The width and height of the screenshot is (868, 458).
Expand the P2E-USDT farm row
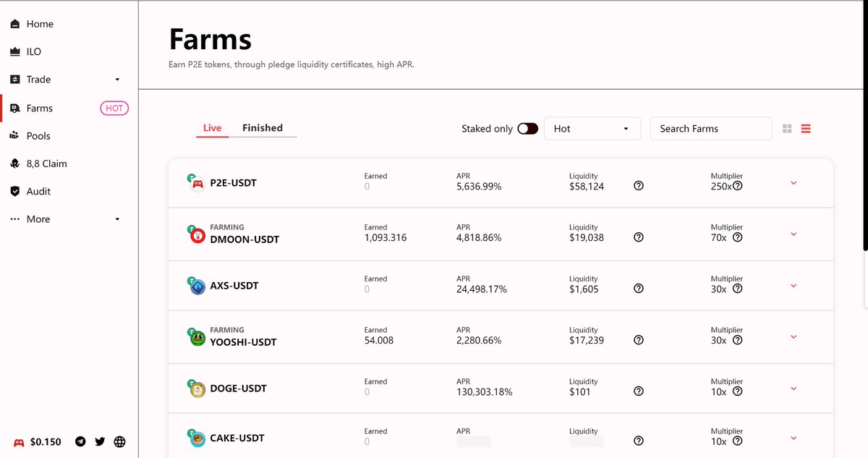[x=793, y=183]
